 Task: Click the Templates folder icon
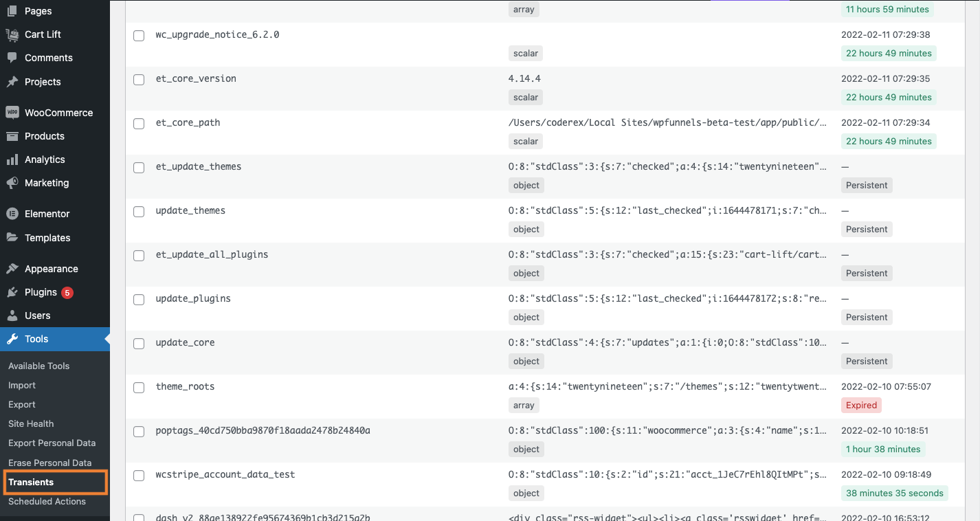click(x=12, y=238)
